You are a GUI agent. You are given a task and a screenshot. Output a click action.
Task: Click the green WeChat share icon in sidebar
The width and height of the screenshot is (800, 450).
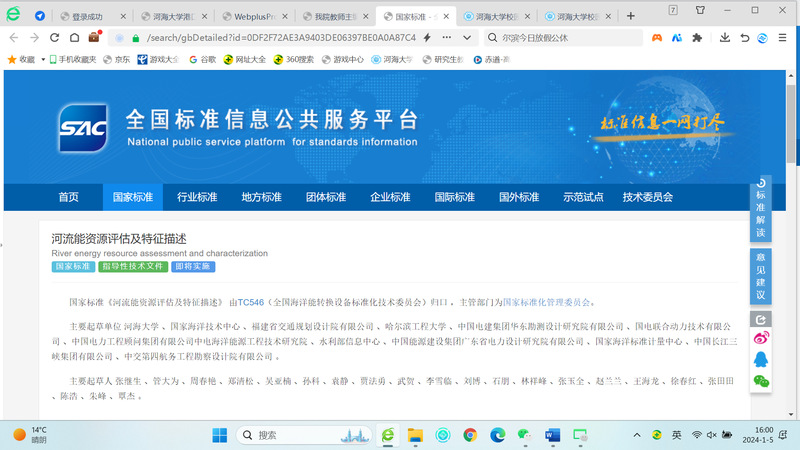coord(761,381)
